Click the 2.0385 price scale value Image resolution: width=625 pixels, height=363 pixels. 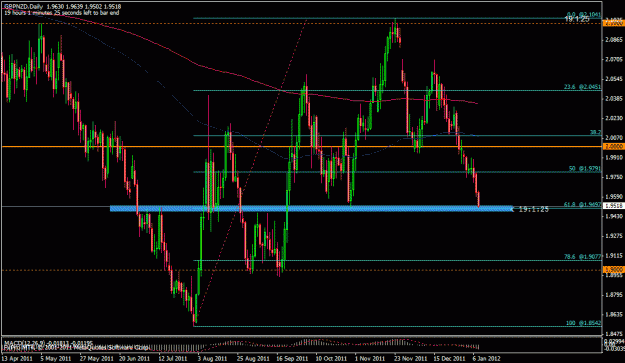coord(613,98)
